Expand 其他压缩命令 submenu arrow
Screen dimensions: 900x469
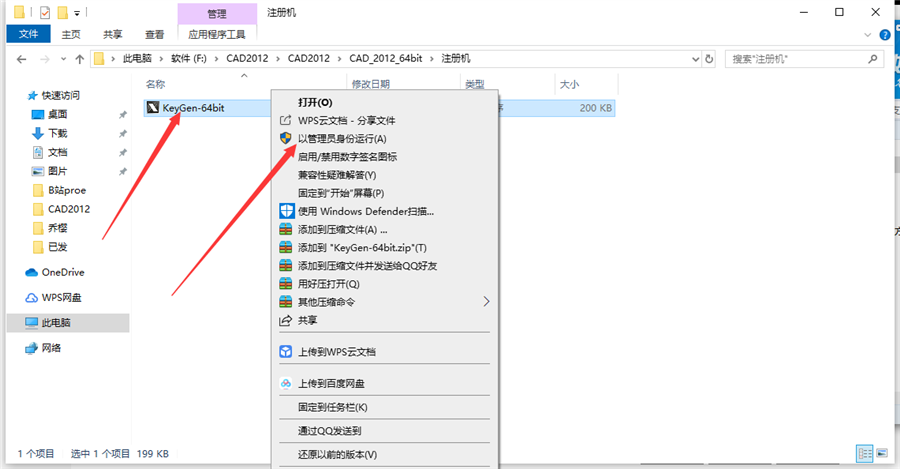click(486, 301)
